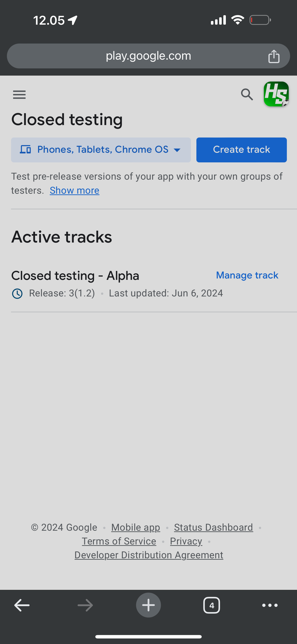Image resolution: width=297 pixels, height=644 pixels.
Task: Open the Closed testing - Alpha track
Action: click(x=75, y=276)
